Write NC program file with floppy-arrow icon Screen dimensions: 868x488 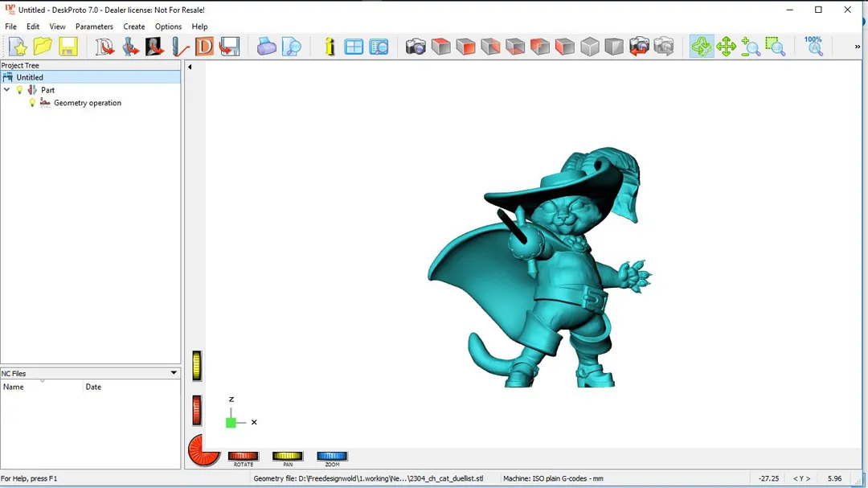[x=229, y=47]
